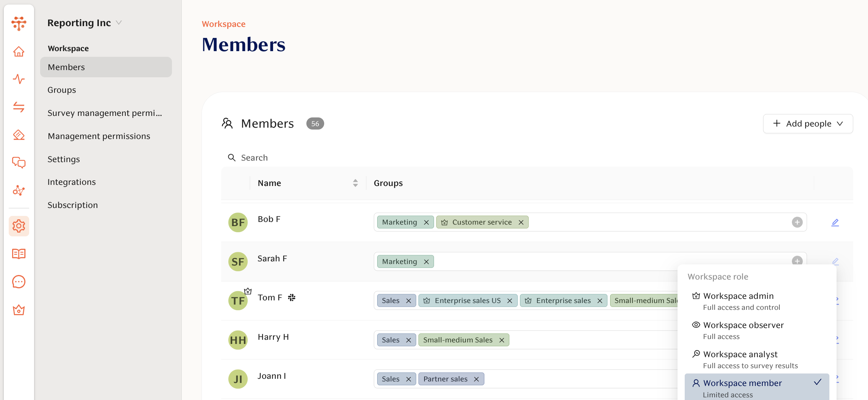
Task: Open the ballot box survey icon
Action: pos(19,135)
